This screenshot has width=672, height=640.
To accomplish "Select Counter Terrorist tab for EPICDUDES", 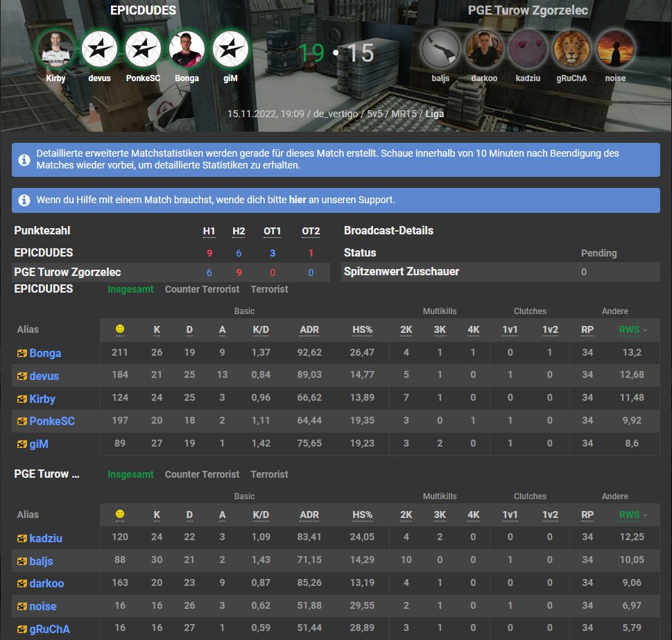I will point(202,289).
